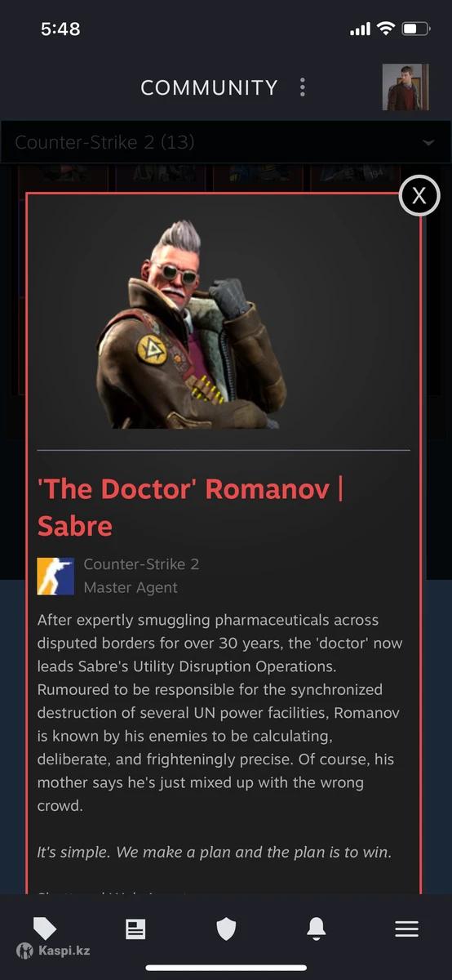
Task: Tap the dropdown chevron of game selector
Action: point(428,143)
